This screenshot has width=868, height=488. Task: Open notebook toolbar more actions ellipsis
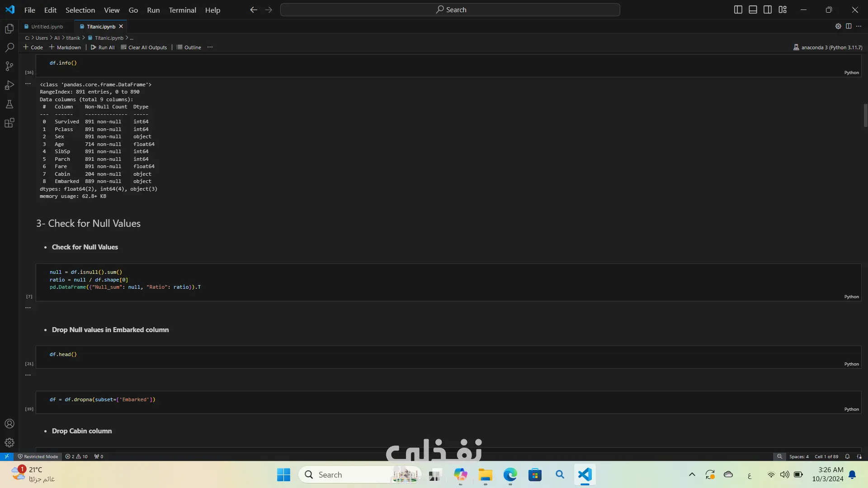click(210, 47)
